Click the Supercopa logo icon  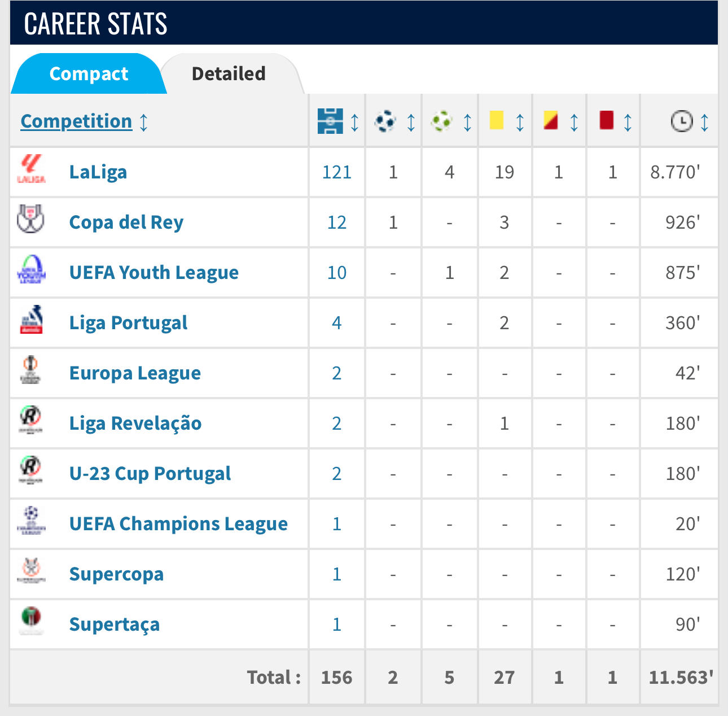31,571
